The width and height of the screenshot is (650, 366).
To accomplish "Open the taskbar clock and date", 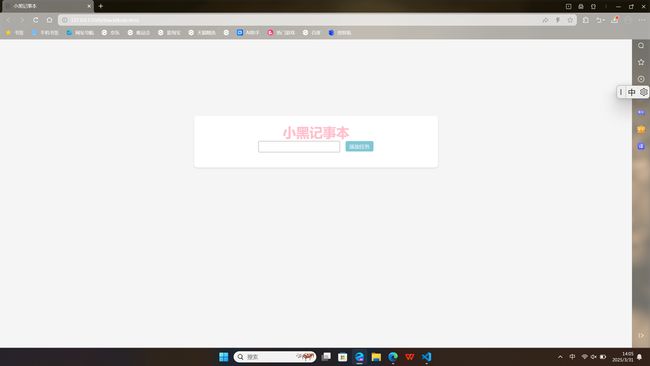I will (623, 357).
